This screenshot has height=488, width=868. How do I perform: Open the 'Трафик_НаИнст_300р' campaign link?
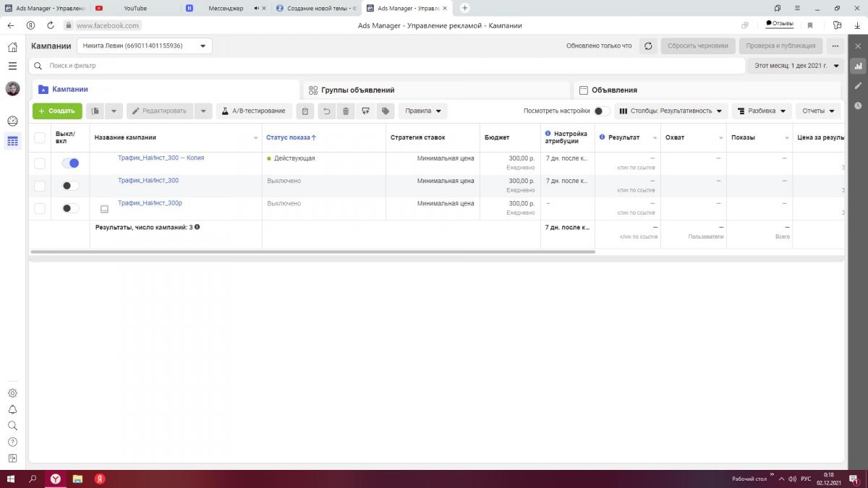click(150, 203)
